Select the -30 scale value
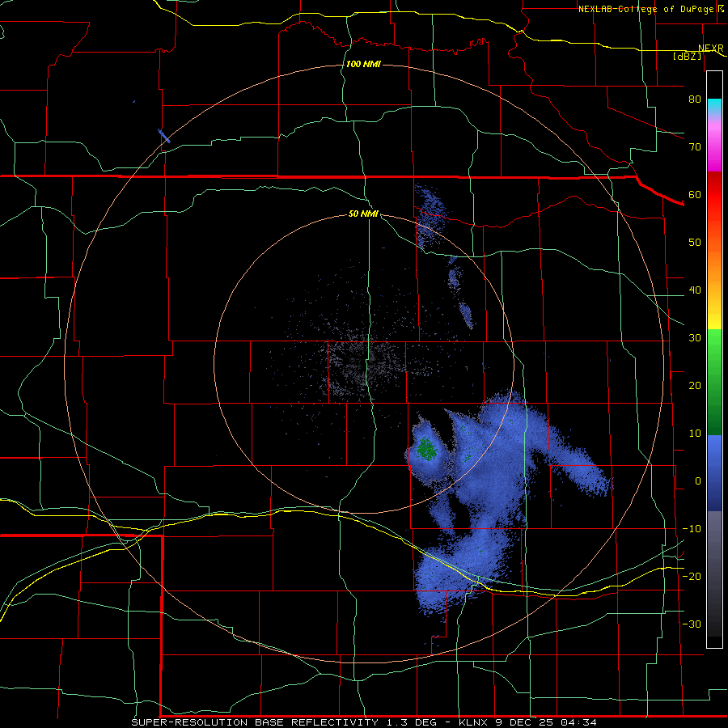The width and height of the screenshot is (728, 728). [x=692, y=624]
